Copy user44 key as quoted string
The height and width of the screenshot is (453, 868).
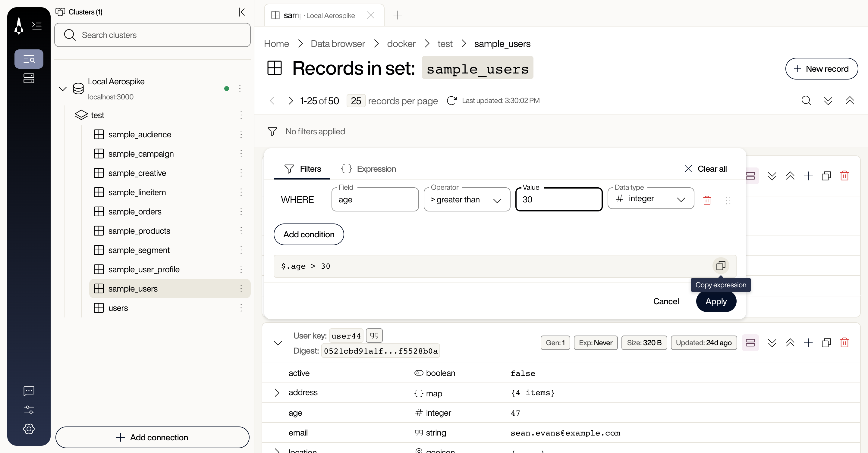pyautogui.click(x=374, y=336)
